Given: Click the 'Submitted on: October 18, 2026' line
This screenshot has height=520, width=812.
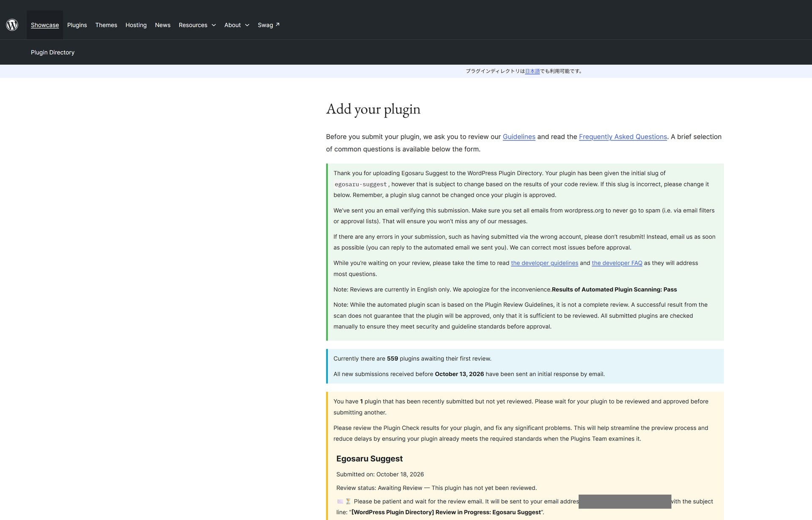Looking at the screenshot, I should (380, 474).
